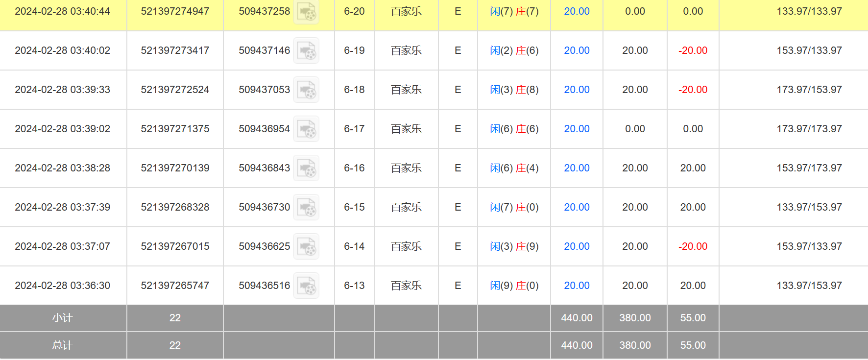Select the bet amount in 6-17 row

577,129
